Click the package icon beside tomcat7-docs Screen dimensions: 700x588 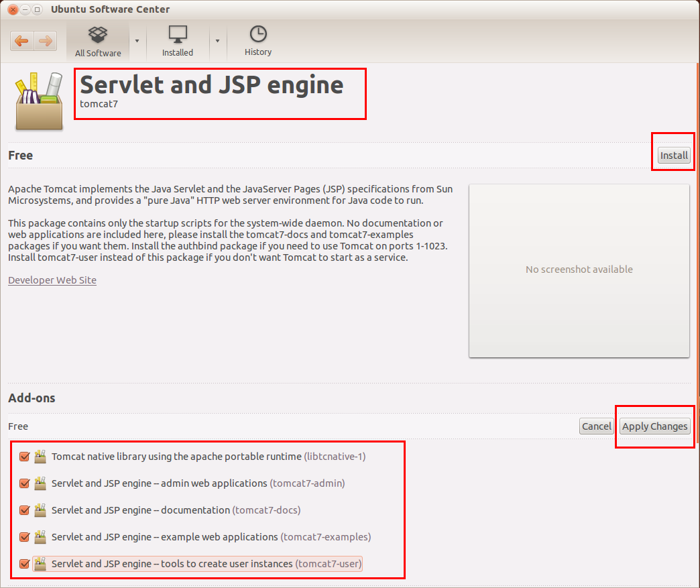click(x=40, y=510)
